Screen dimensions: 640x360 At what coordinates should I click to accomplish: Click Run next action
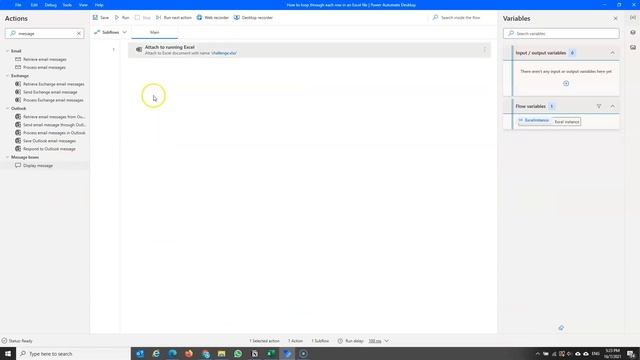pos(173,18)
